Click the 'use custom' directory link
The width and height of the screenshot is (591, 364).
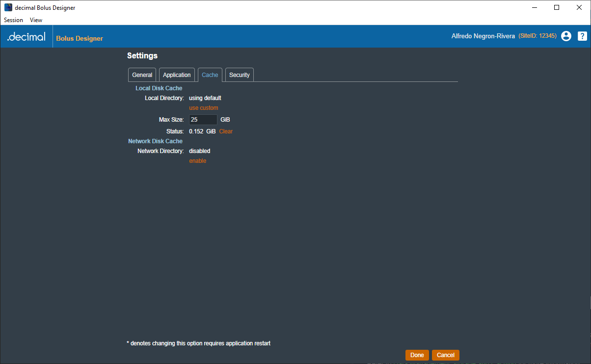204,108
